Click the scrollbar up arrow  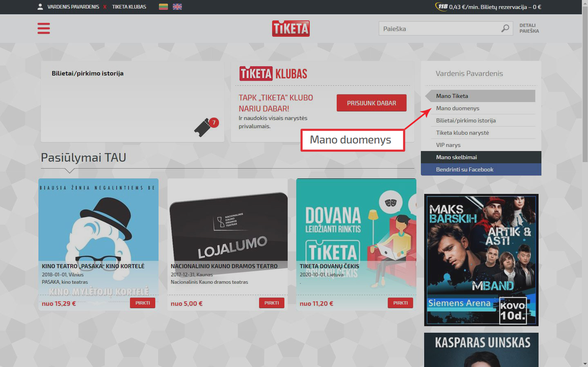click(x=585, y=3)
